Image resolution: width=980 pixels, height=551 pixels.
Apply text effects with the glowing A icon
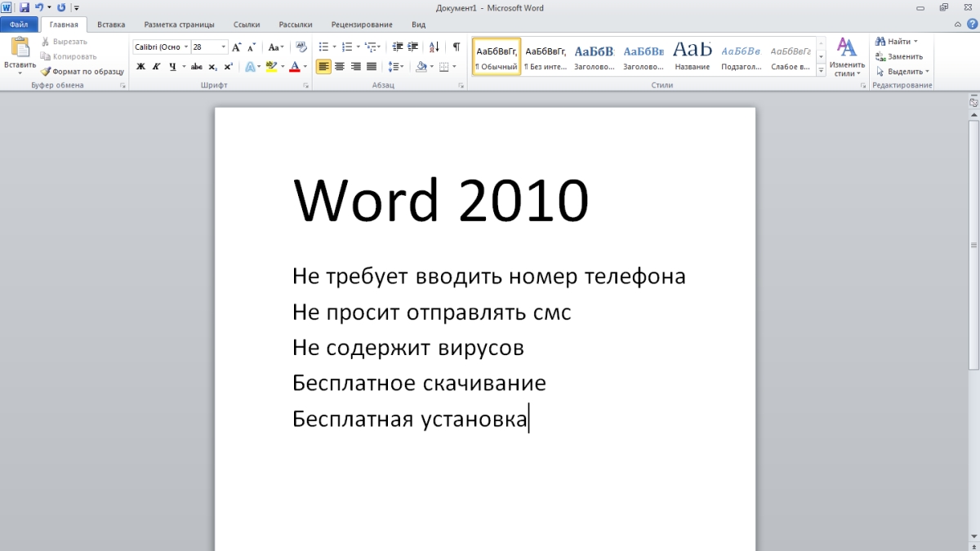tap(250, 67)
